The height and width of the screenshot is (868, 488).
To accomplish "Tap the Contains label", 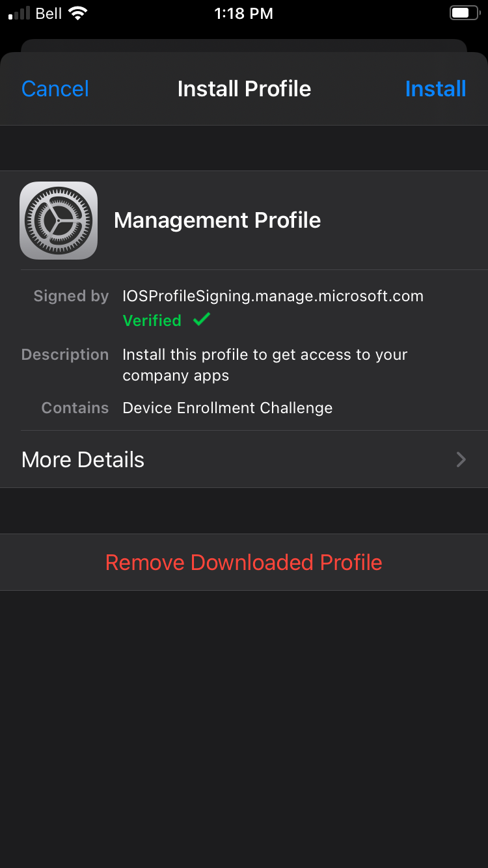I will click(75, 408).
